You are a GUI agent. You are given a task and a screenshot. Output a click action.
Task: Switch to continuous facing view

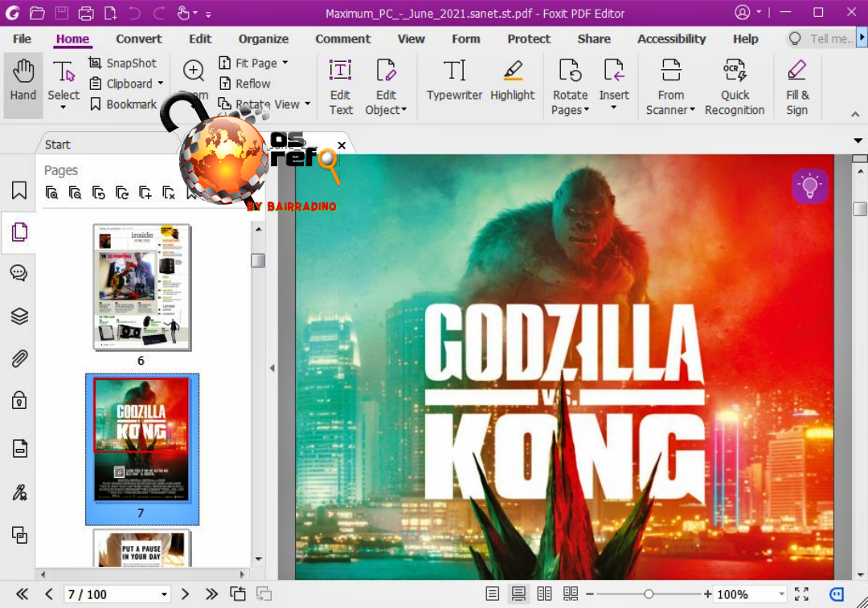(571, 594)
